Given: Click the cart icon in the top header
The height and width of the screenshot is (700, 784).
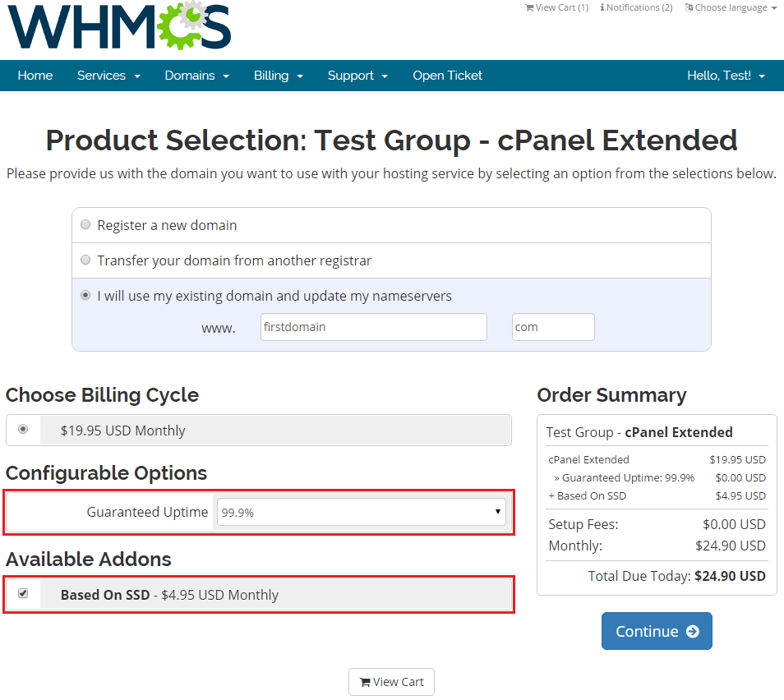Looking at the screenshot, I should tap(529, 7).
